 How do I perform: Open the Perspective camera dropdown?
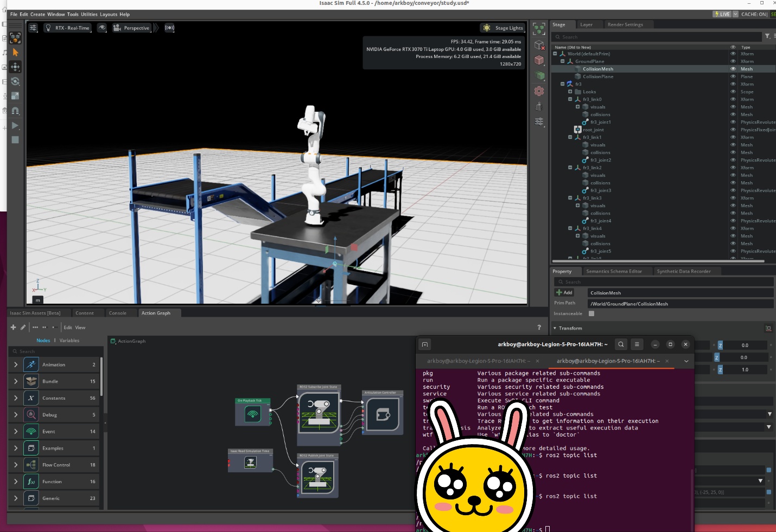(x=132, y=28)
